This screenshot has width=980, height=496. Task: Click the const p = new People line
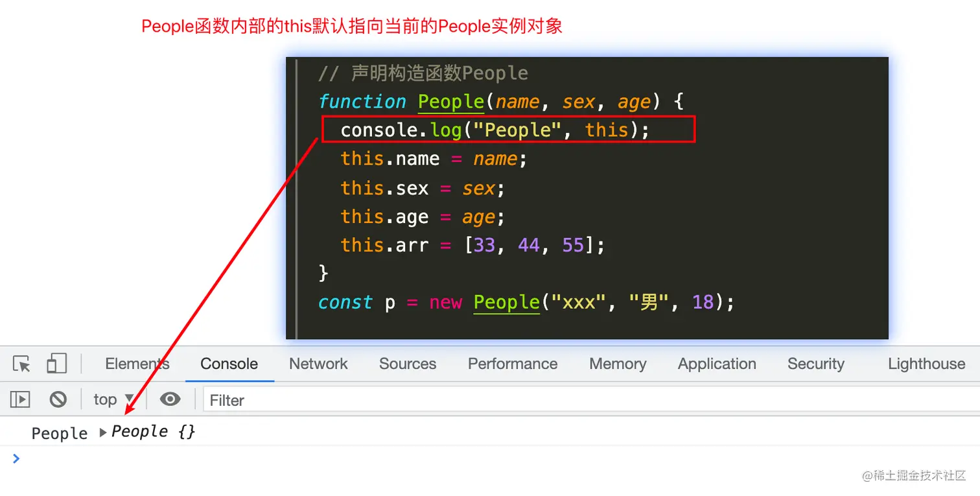pyautogui.click(x=526, y=302)
